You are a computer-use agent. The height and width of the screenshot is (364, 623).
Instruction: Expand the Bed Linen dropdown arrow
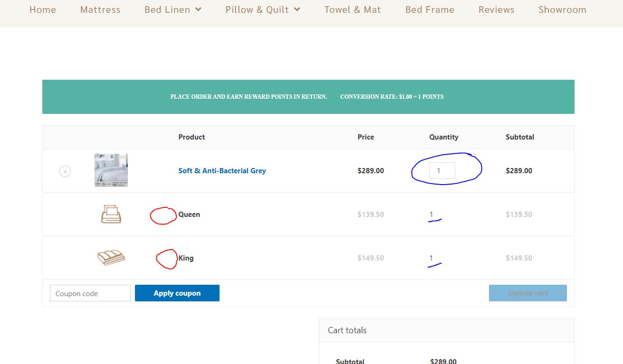click(198, 9)
